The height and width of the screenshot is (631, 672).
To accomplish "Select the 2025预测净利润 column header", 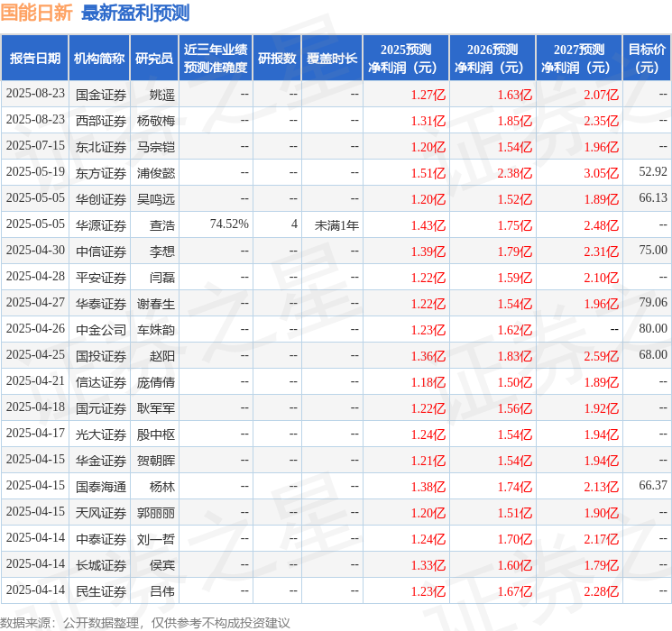I will [x=406, y=59].
